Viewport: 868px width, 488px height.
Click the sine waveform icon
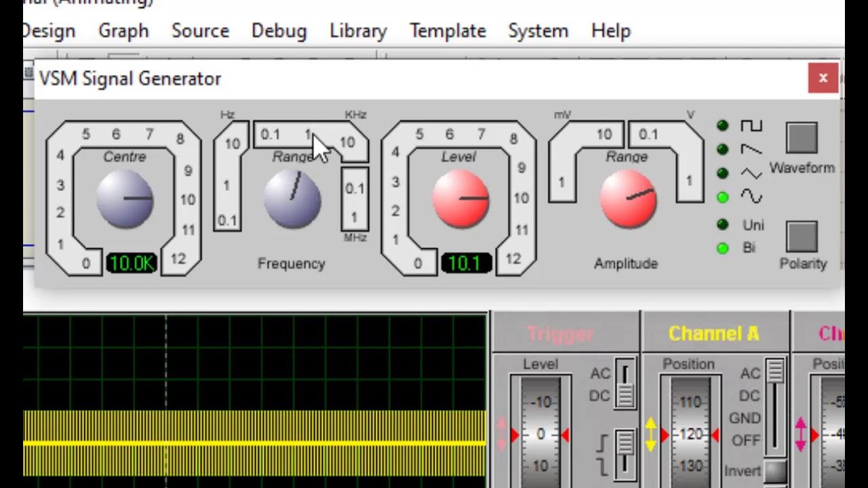point(751,197)
